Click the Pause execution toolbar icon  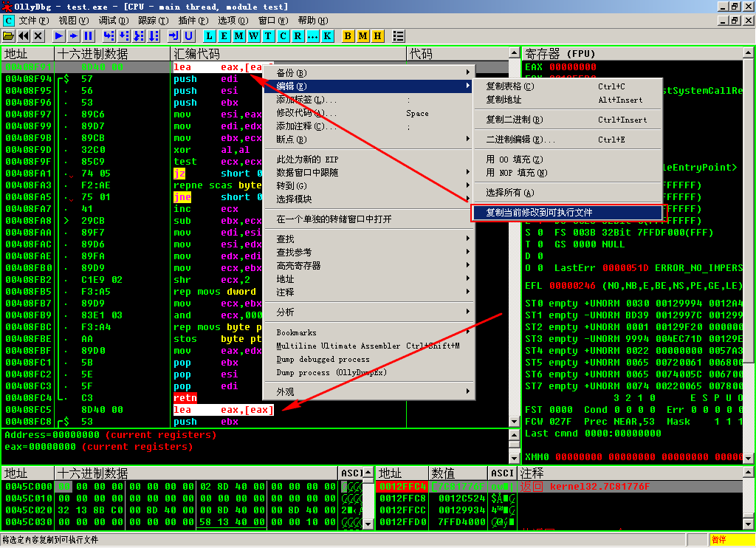pos(89,35)
